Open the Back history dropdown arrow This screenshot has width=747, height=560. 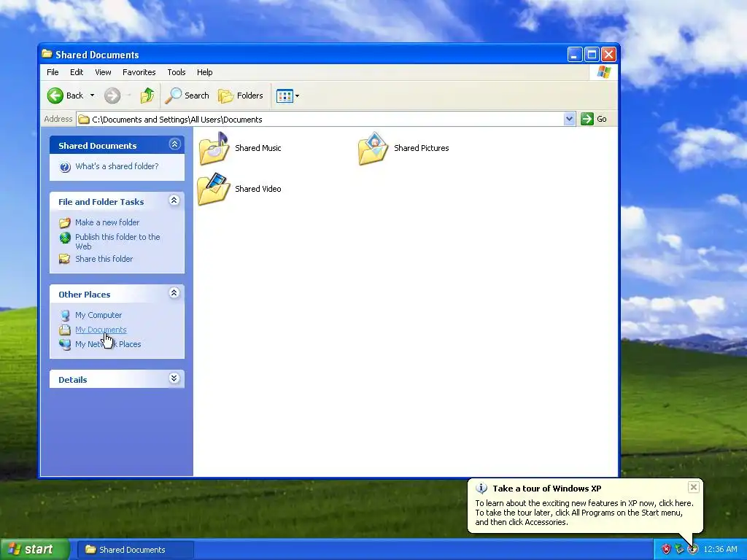pos(92,96)
